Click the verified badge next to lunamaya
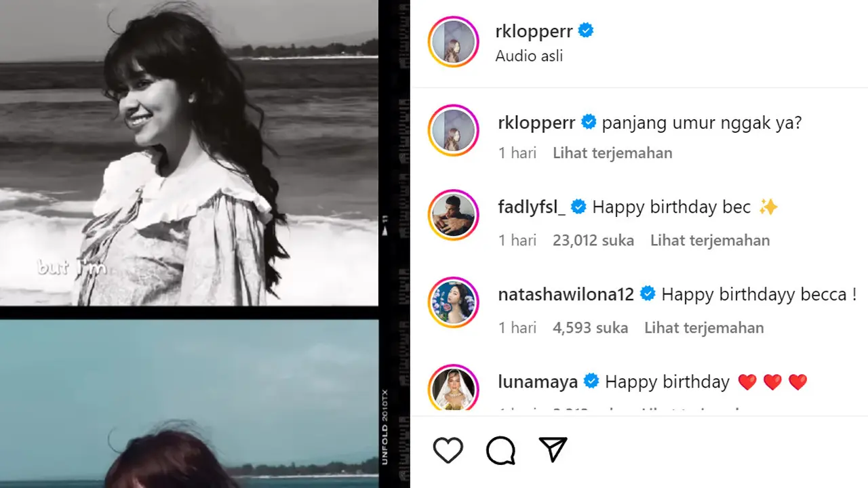 592,381
